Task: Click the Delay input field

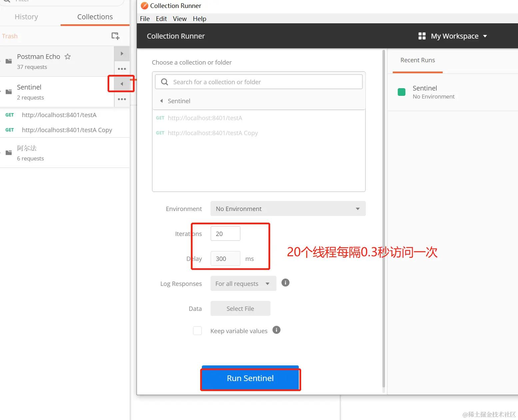Action: coord(226,259)
